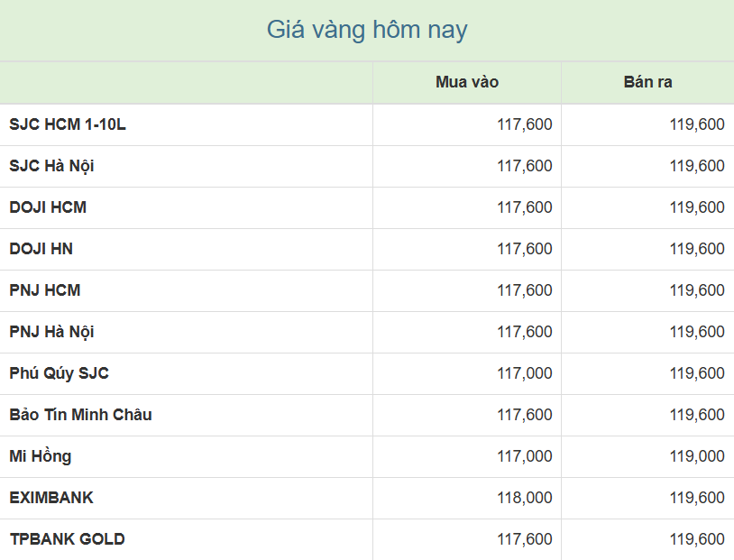Screen dimensions: 734x560
Task: Choose the PNJ HCM row label
Action: [44, 290]
